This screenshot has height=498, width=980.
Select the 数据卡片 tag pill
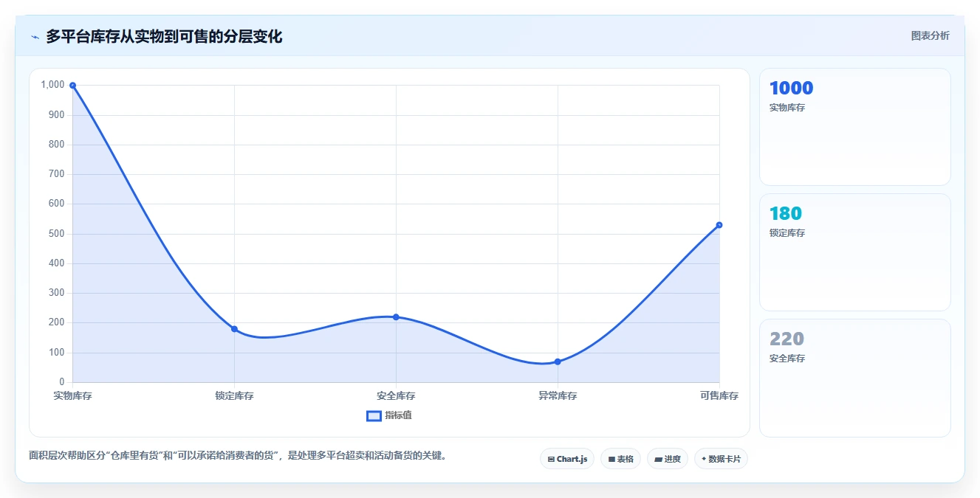point(721,459)
